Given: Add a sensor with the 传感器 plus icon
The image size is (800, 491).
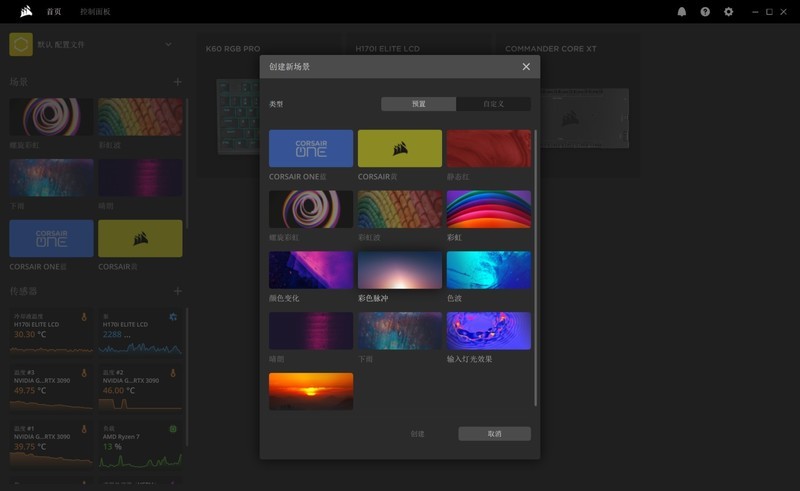Looking at the screenshot, I should pyautogui.click(x=177, y=291).
